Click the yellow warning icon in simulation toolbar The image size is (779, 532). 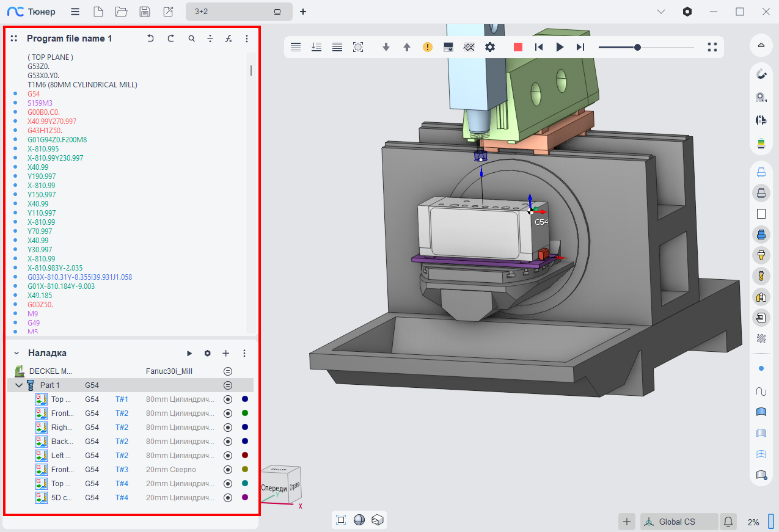pos(428,47)
